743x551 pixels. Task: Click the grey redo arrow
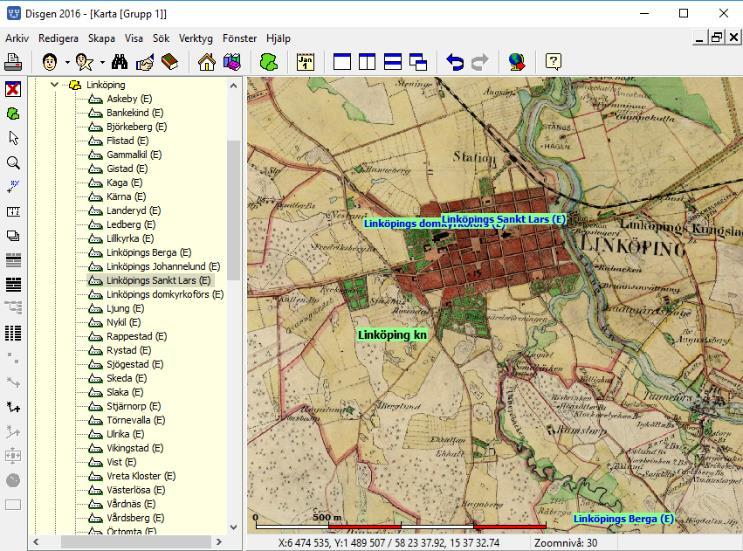point(480,62)
